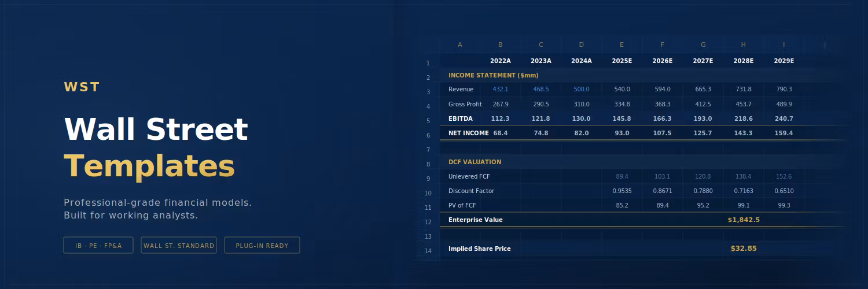The width and height of the screenshot is (868, 289).
Task: Select the 0.9535 discount factor cell
Action: (622, 191)
